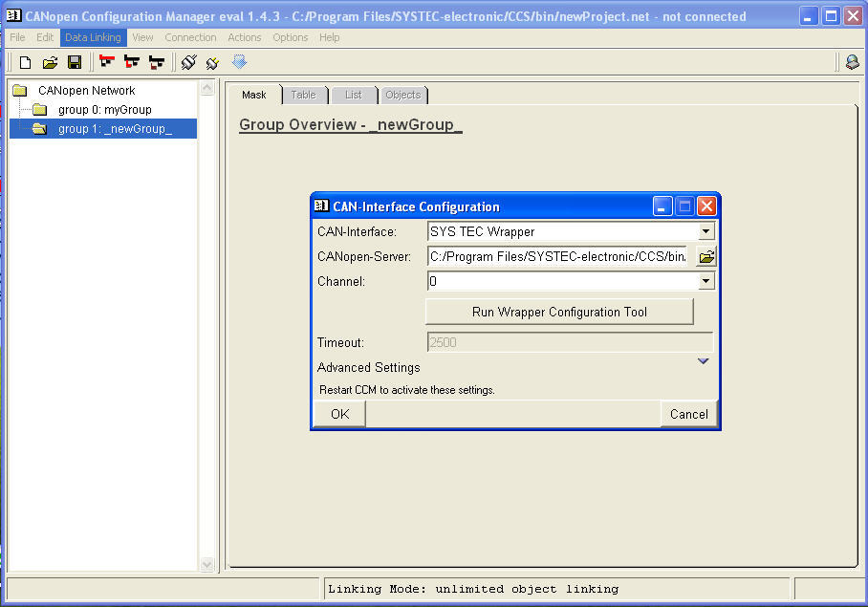The image size is (868, 607).
Task: Switch to the Objects tab
Action: click(402, 95)
